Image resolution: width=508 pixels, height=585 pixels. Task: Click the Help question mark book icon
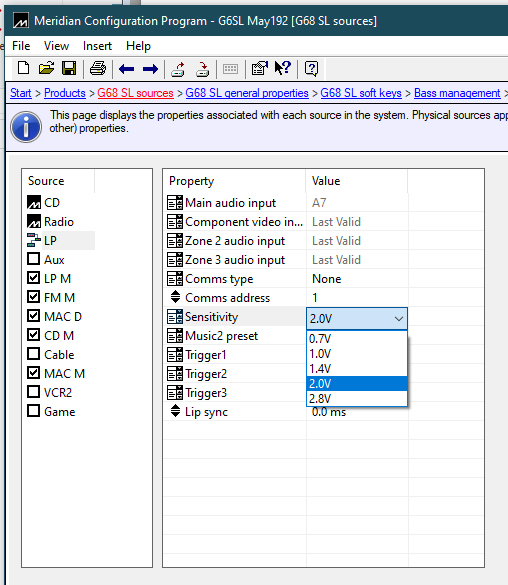click(311, 69)
